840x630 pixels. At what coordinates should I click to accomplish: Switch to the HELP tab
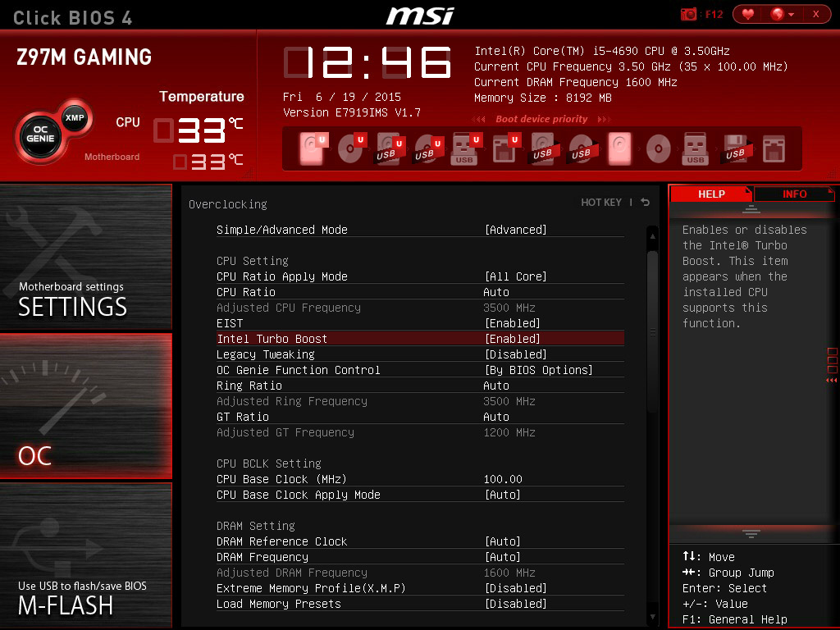tap(711, 194)
